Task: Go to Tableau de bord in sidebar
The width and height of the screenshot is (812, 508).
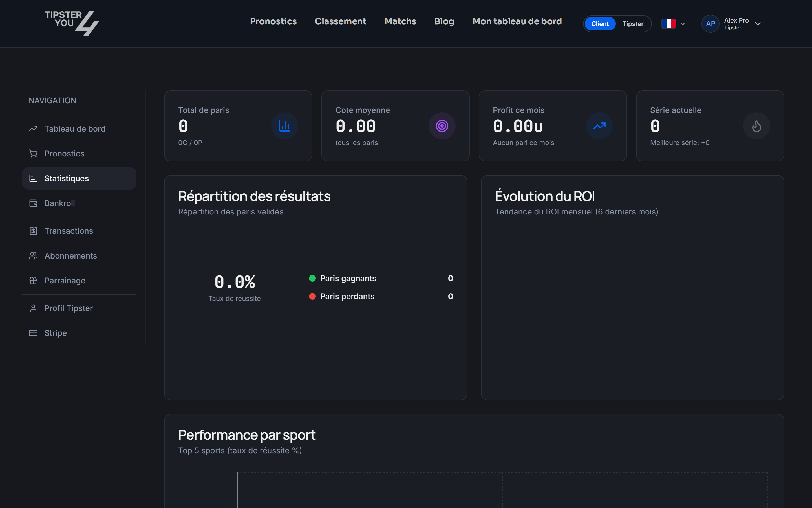Action: pyautogui.click(x=79, y=129)
